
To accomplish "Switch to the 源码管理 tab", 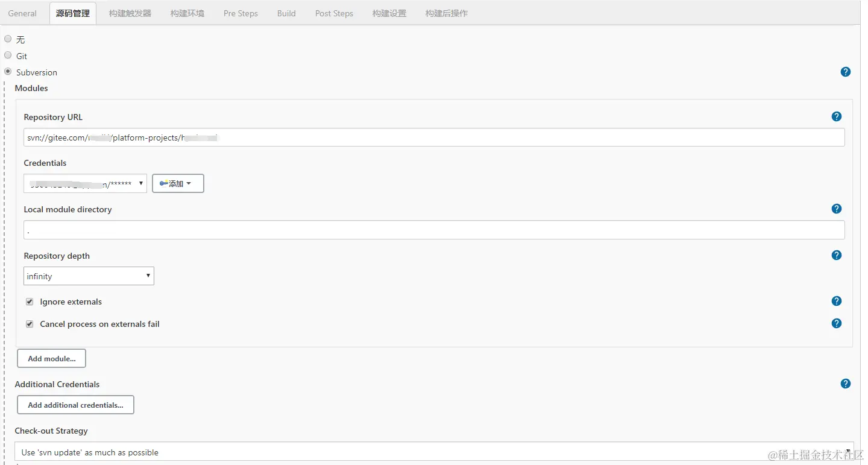I will pos(73,13).
